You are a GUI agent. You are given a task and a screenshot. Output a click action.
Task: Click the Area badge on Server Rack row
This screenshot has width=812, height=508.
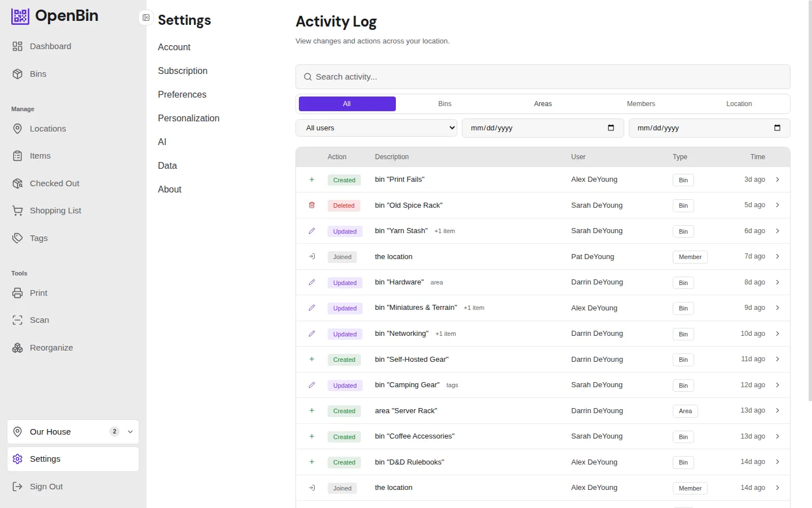tap(685, 411)
